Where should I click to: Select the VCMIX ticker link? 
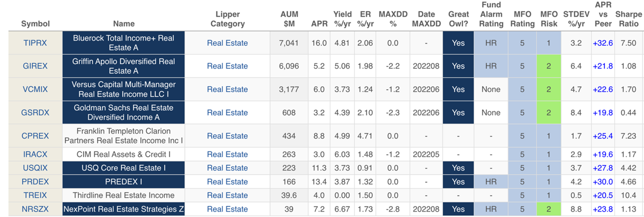35,89
